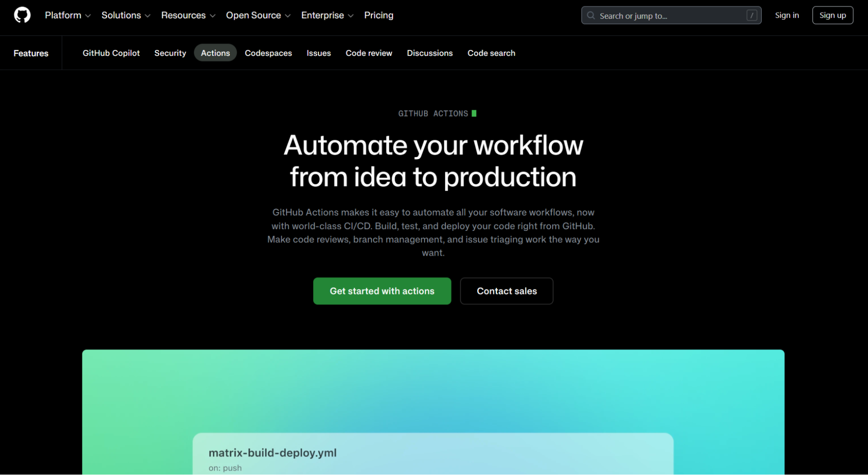The height and width of the screenshot is (475, 868).
Task: Click the GitHub Octocat logo
Action: (22, 15)
